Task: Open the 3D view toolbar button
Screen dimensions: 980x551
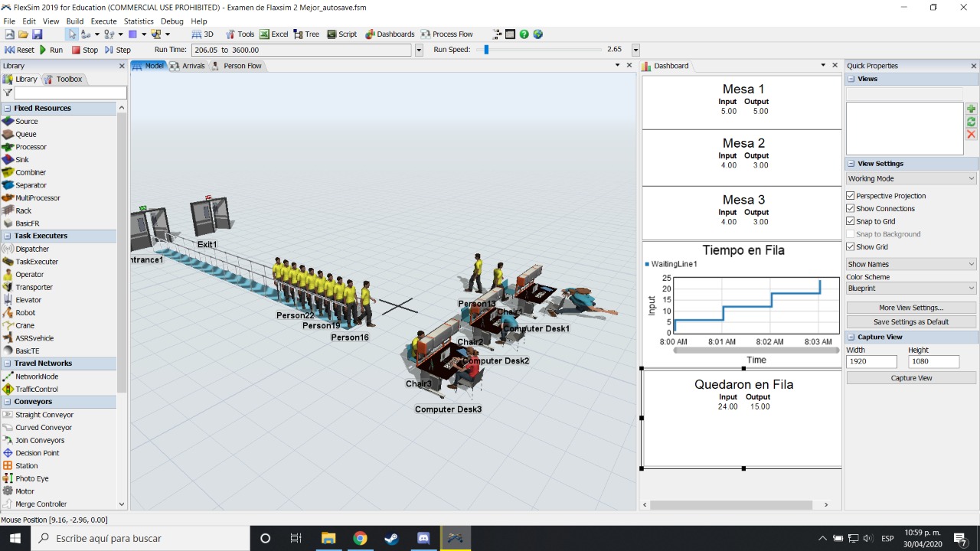Action: click(202, 34)
